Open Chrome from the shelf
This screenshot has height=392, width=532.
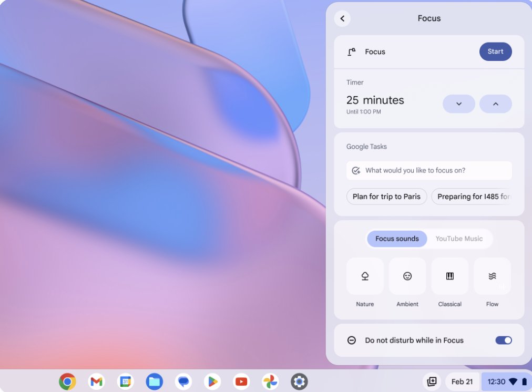tap(67, 381)
